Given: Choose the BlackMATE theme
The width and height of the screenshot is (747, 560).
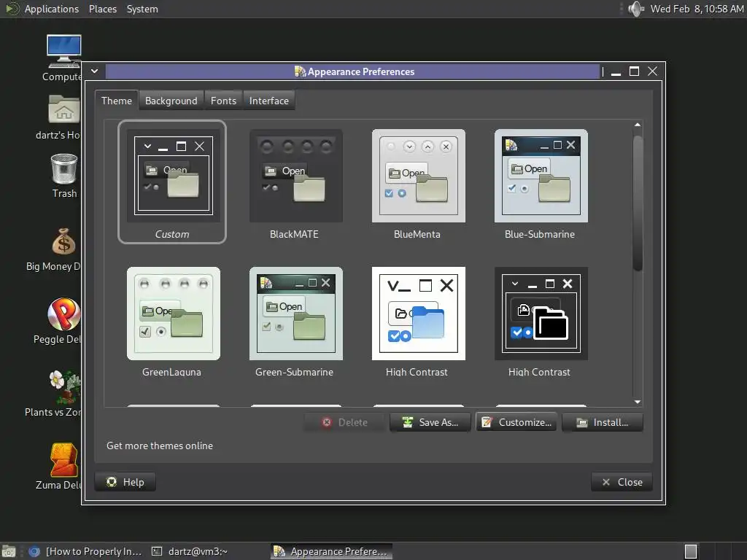Looking at the screenshot, I should (295, 176).
